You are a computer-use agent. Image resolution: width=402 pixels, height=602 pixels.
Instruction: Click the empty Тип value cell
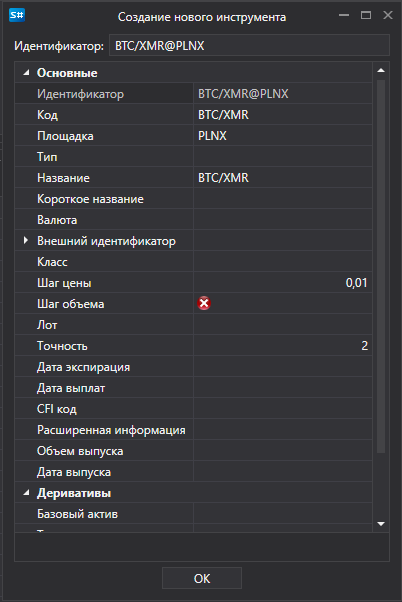pos(283,156)
